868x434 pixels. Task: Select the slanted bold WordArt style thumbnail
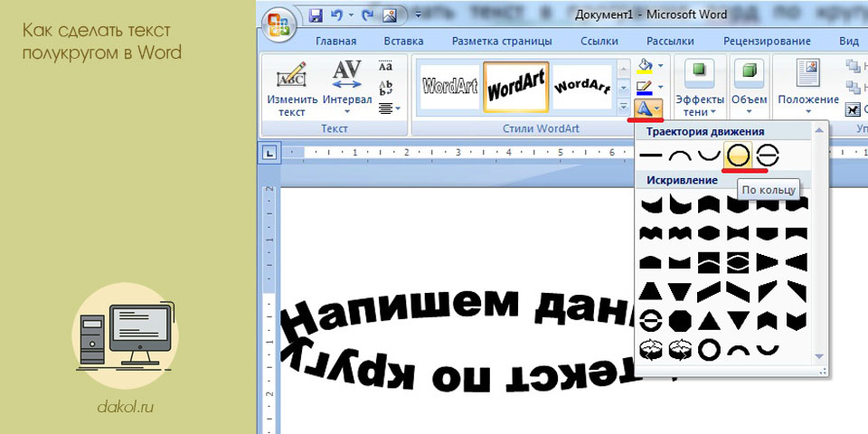(x=516, y=87)
